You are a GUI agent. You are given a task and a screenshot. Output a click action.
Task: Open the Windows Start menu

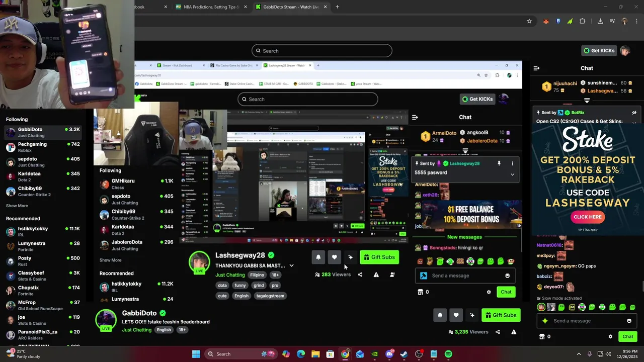[x=196, y=354]
